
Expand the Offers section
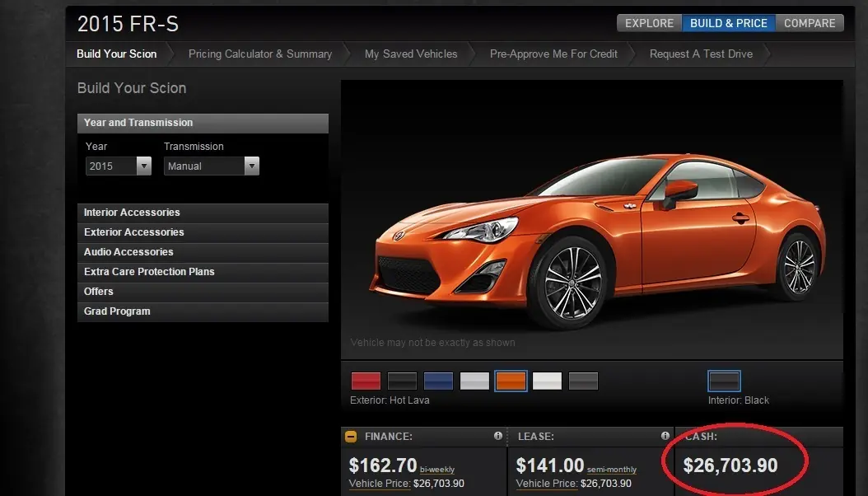[x=203, y=292]
